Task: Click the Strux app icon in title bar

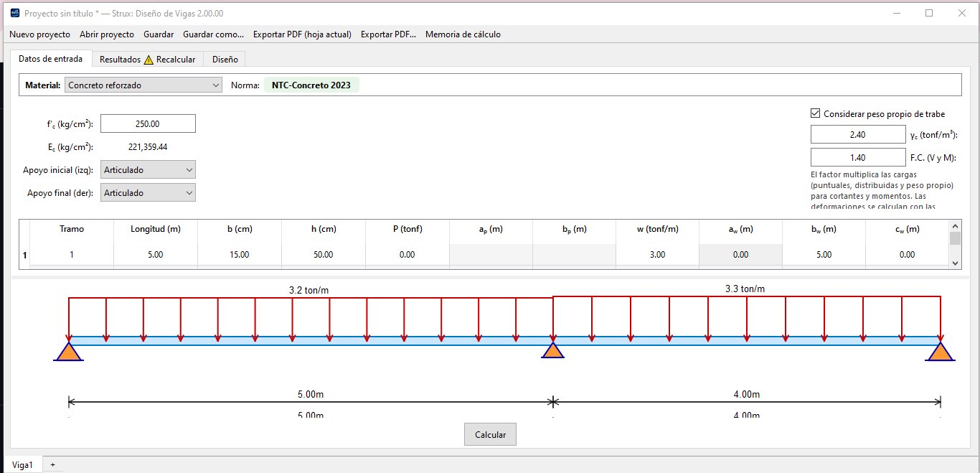Action: 14,13
